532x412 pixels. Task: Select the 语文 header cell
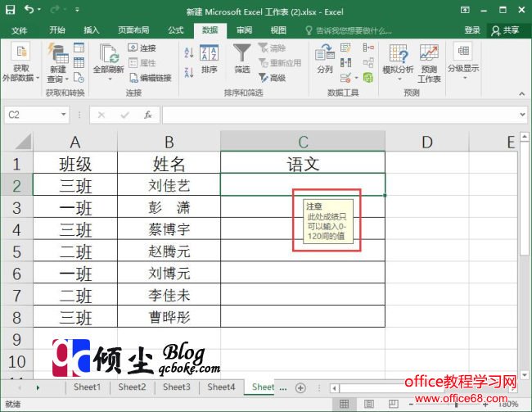click(303, 163)
